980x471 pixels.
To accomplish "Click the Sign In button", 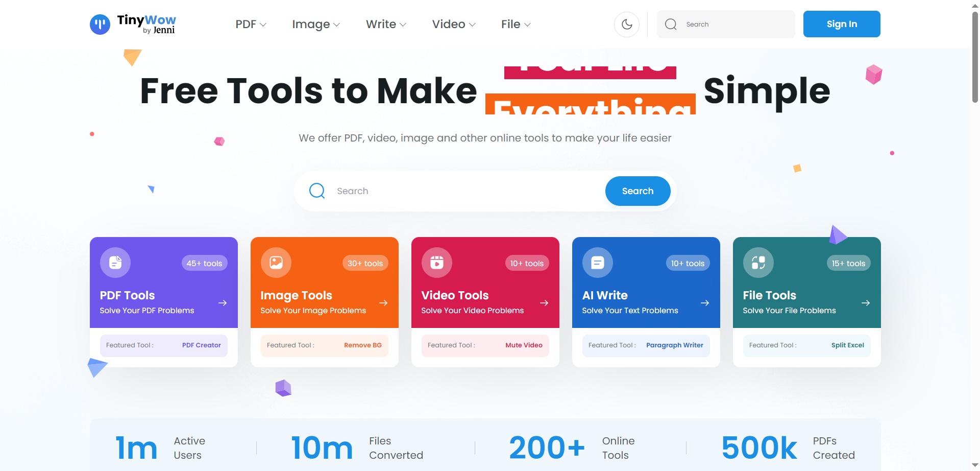I will [842, 24].
